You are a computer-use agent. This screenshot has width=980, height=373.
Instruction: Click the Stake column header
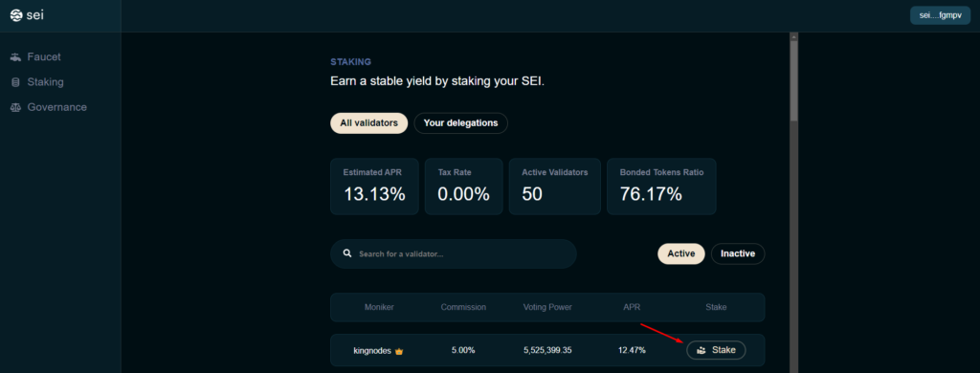click(716, 307)
